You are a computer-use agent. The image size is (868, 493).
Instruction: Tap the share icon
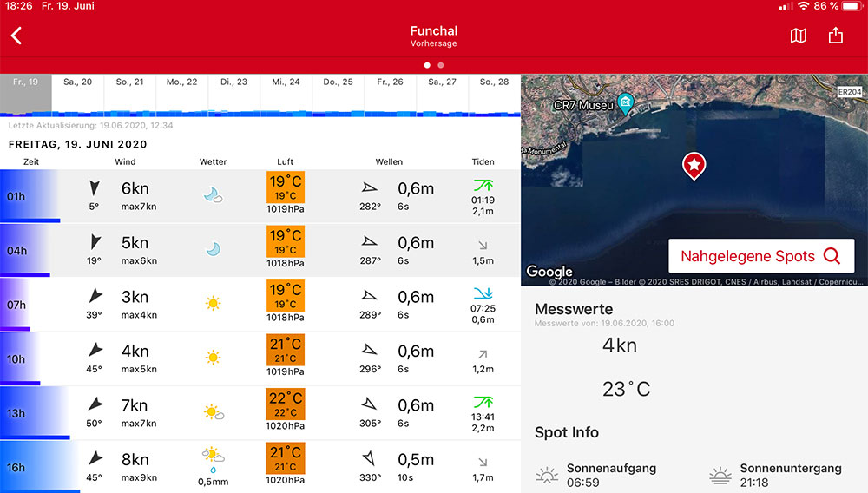point(835,36)
